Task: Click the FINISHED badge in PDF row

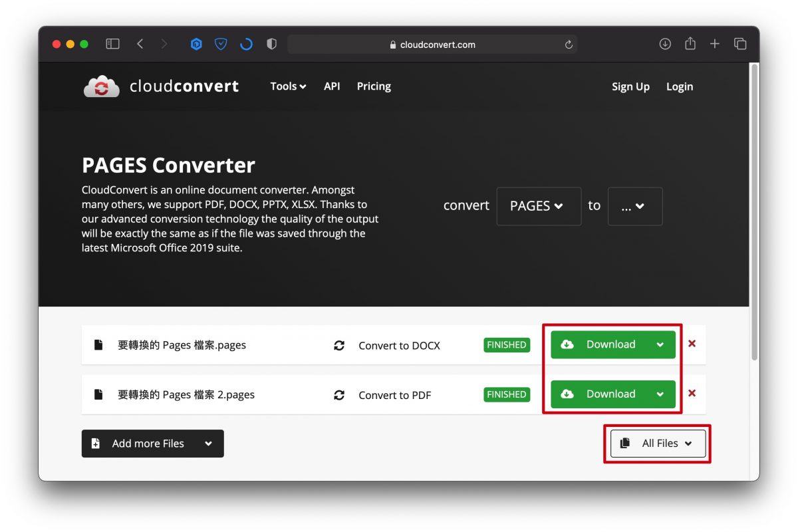Action: pyautogui.click(x=507, y=394)
